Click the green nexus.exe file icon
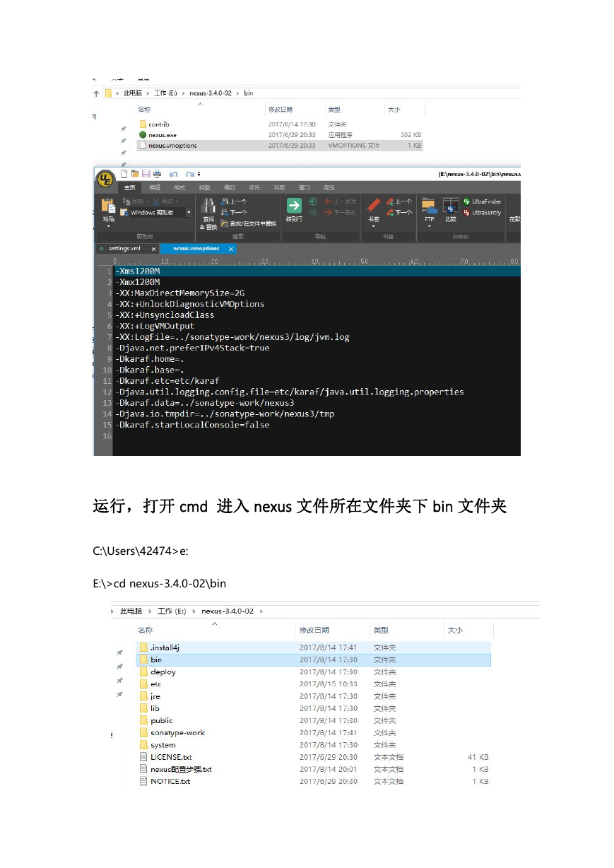Viewport: 614px width, 868px height. click(142, 134)
